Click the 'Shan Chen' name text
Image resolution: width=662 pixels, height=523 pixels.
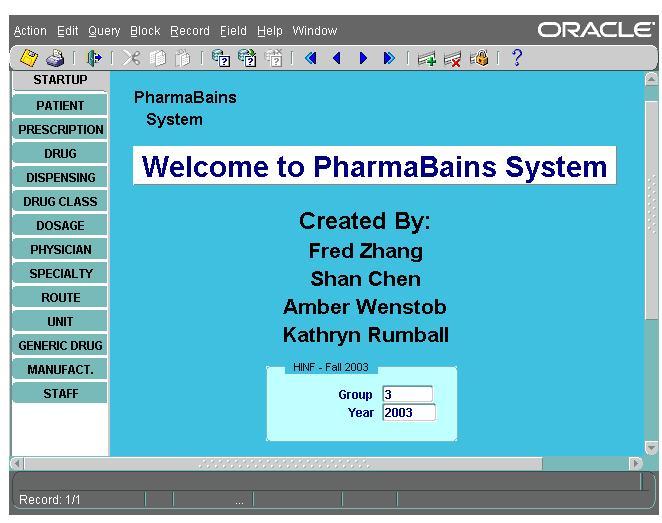coord(366,279)
